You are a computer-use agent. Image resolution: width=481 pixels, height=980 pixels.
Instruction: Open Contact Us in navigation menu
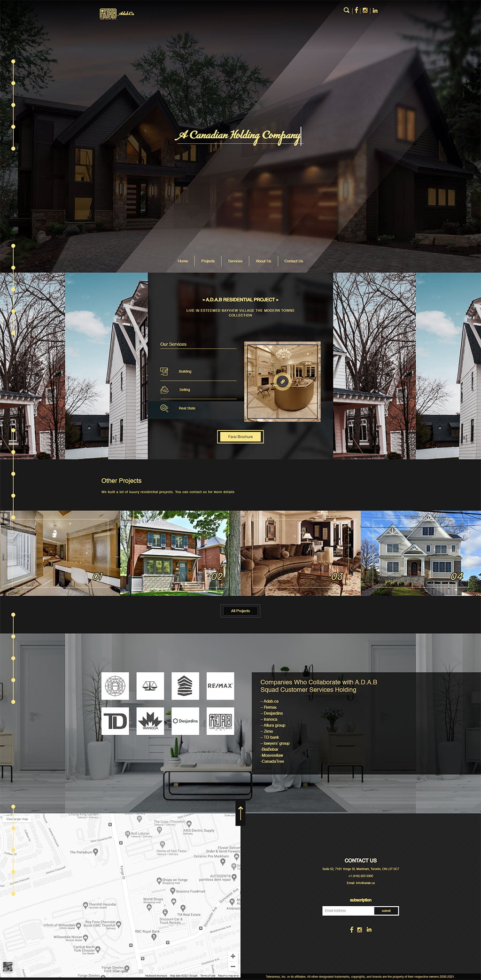[294, 261]
